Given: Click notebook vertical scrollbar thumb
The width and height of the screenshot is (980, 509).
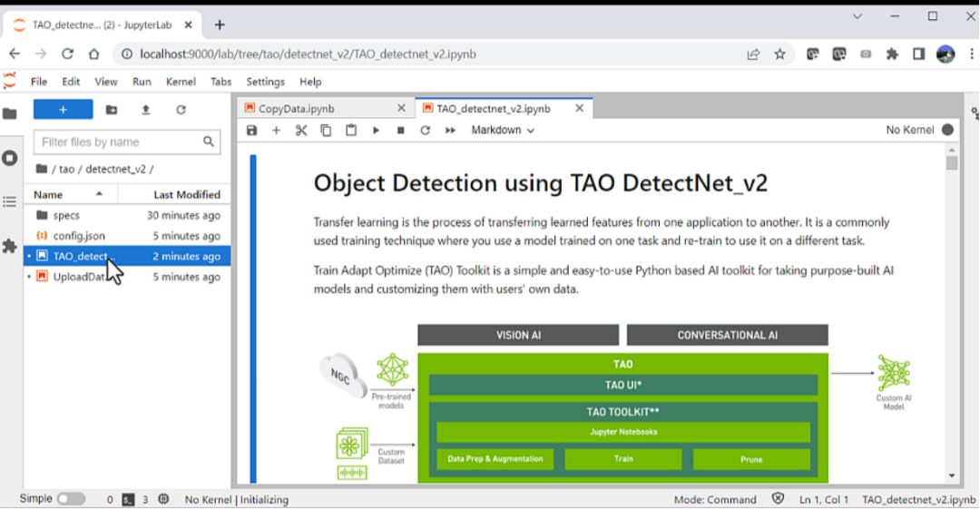Looking at the screenshot, I should [x=951, y=163].
